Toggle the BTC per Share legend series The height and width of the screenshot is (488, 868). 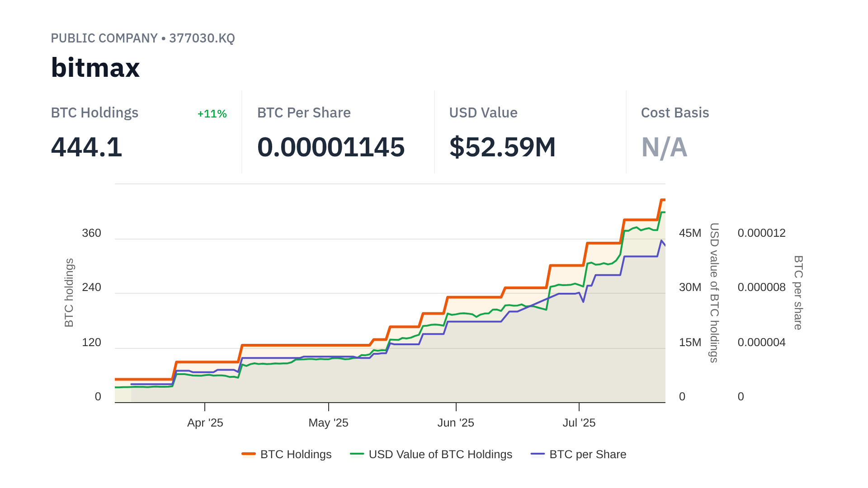tap(588, 454)
